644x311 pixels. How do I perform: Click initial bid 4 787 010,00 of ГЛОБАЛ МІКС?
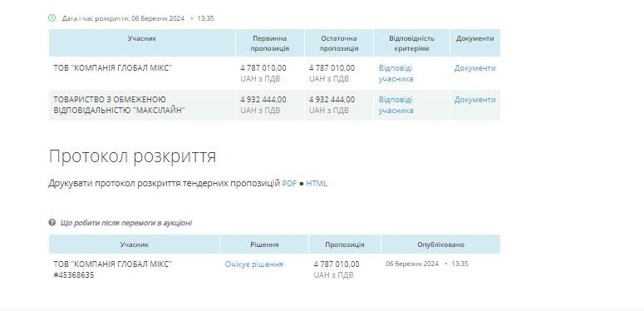click(x=263, y=68)
